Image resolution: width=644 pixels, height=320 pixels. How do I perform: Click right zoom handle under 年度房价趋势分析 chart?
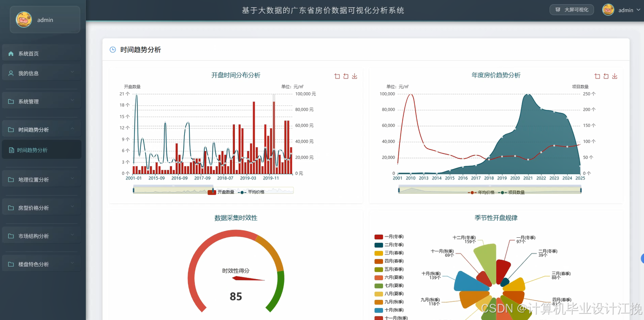pos(581,190)
